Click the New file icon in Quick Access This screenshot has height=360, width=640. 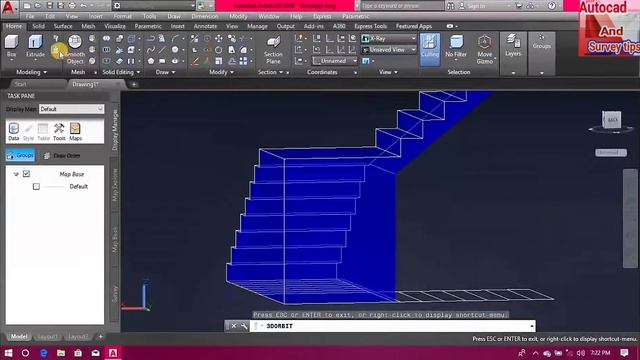click(x=27, y=6)
